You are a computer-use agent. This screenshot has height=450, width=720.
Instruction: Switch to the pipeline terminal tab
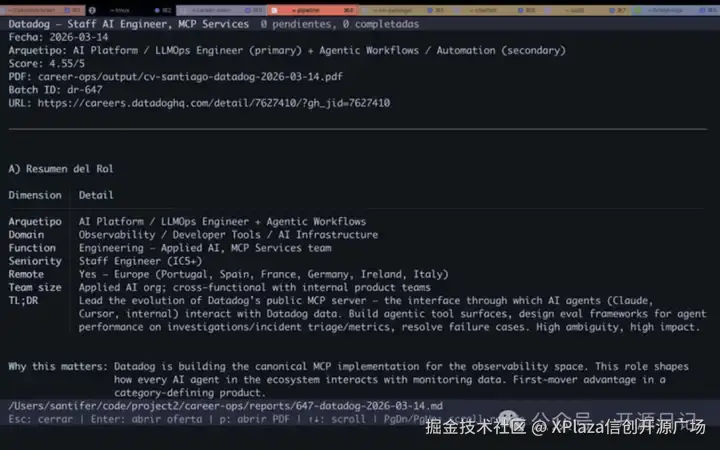(x=312, y=10)
